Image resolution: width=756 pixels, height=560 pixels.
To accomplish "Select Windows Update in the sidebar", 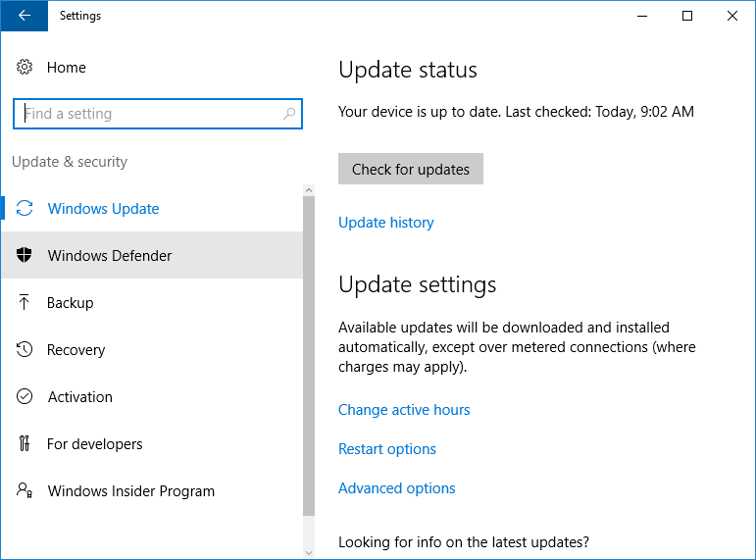I will tap(152, 208).
